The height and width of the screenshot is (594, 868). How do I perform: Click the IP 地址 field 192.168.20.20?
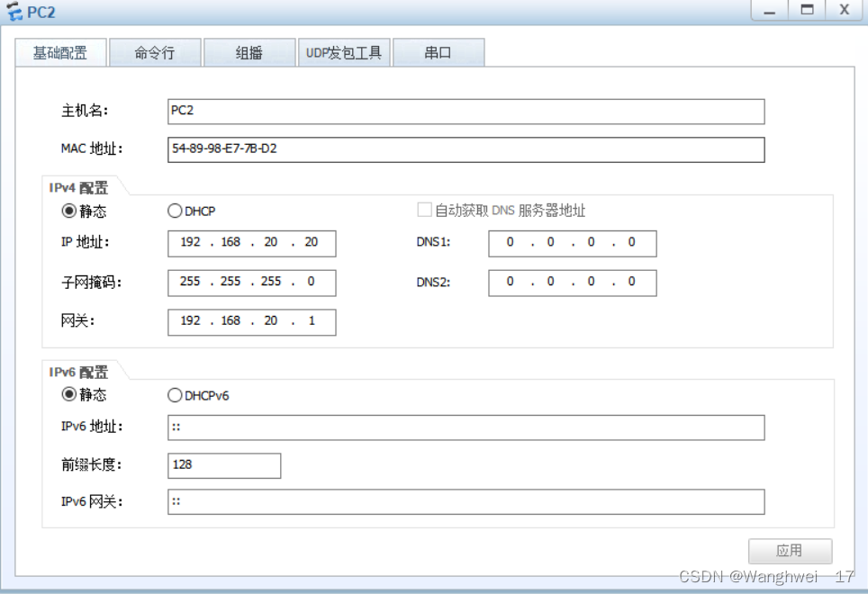click(252, 243)
